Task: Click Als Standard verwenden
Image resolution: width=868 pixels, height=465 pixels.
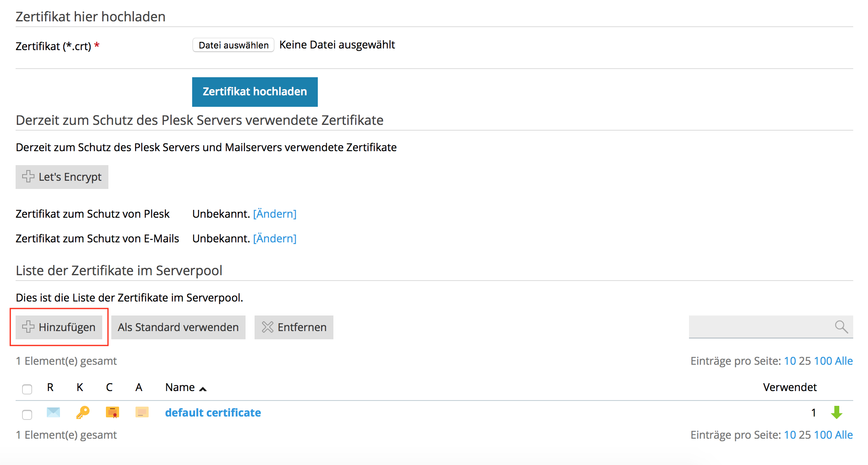Action: tap(178, 327)
